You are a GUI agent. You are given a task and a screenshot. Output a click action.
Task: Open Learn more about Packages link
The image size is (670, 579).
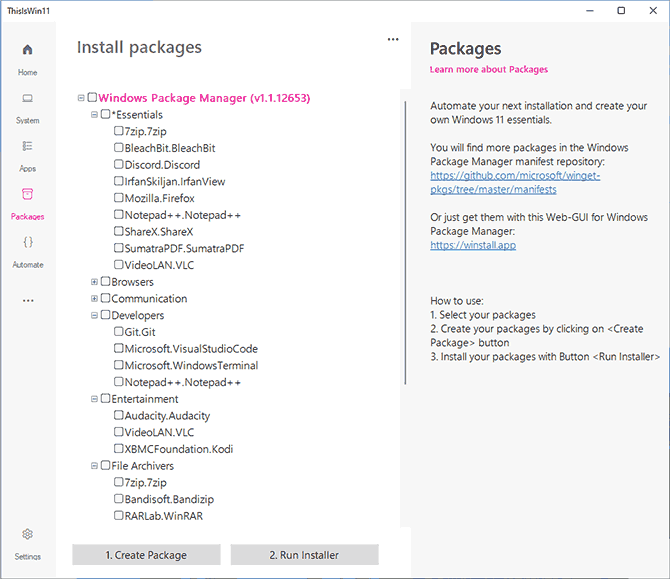point(488,69)
